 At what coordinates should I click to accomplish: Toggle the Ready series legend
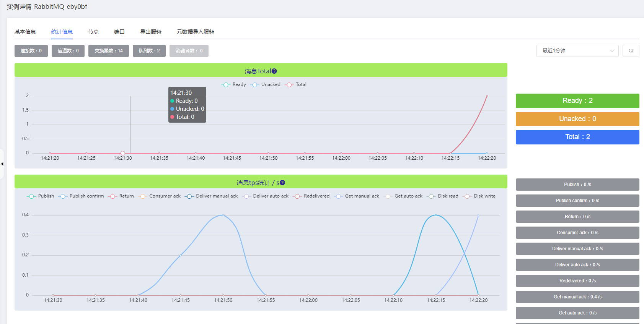tap(234, 84)
